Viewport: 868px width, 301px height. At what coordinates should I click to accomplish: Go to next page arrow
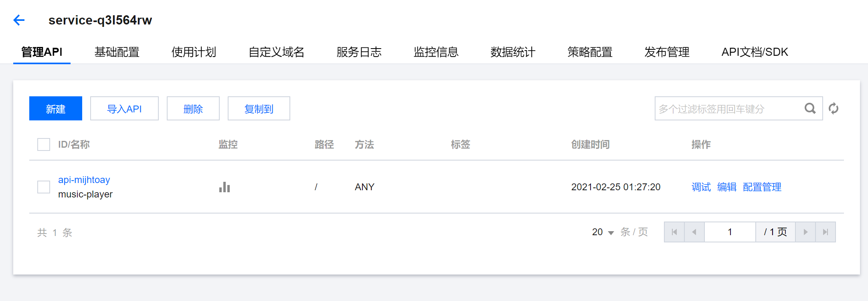[805, 232]
